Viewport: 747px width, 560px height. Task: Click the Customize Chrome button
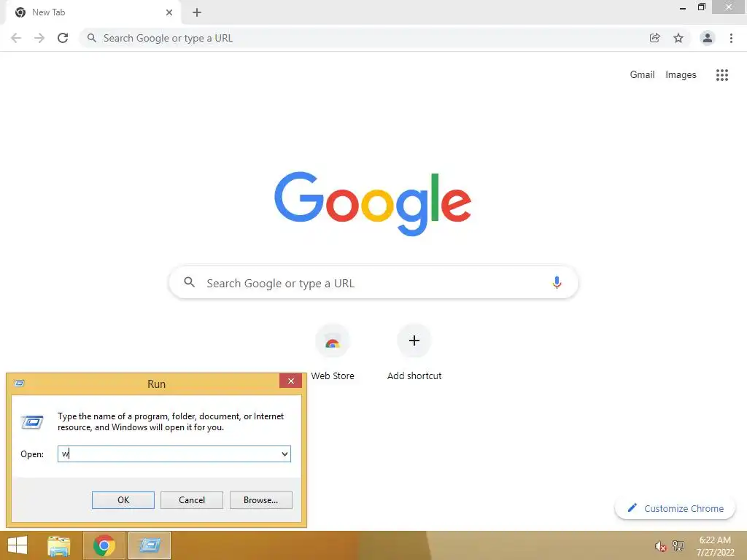point(675,508)
